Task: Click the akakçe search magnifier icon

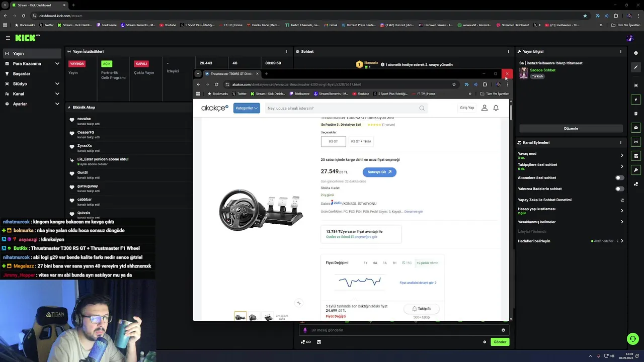Action: click(x=422, y=108)
